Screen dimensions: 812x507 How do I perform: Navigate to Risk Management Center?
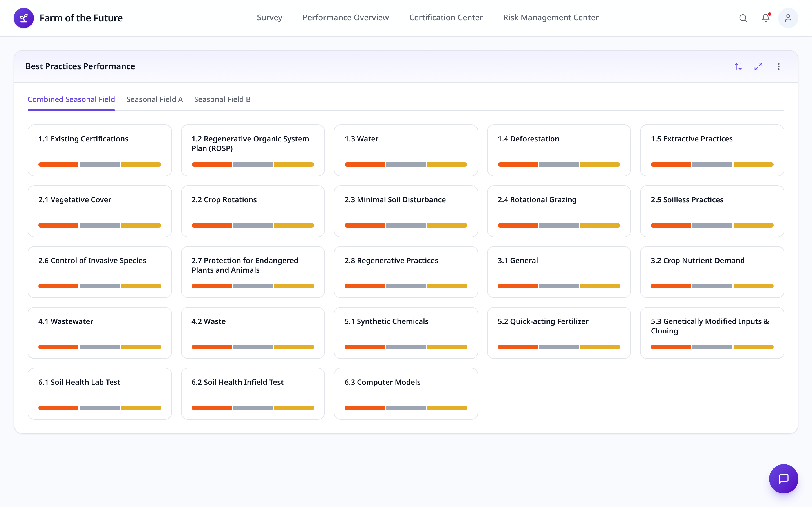551,17
